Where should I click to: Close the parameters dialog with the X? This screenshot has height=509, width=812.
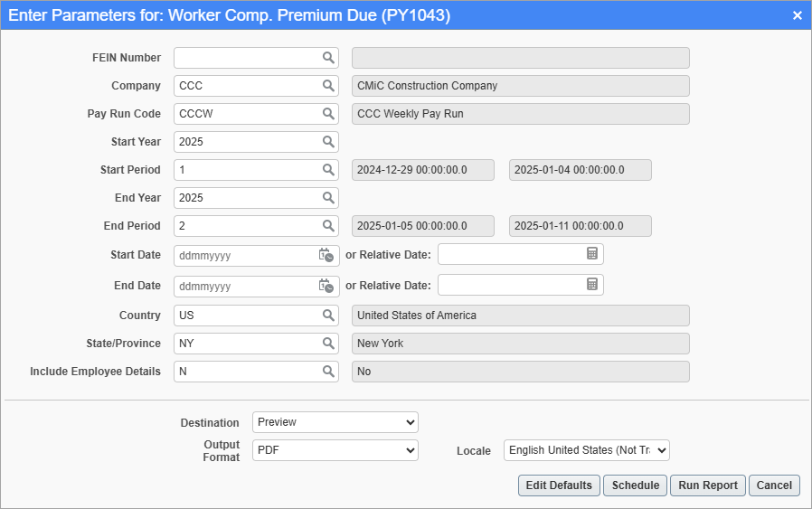click(797, 15)
